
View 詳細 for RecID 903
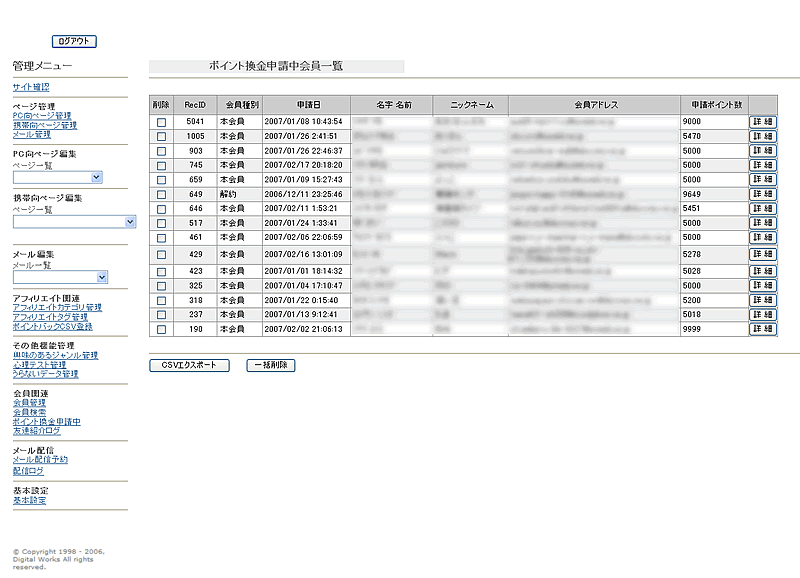pos(763,151)
